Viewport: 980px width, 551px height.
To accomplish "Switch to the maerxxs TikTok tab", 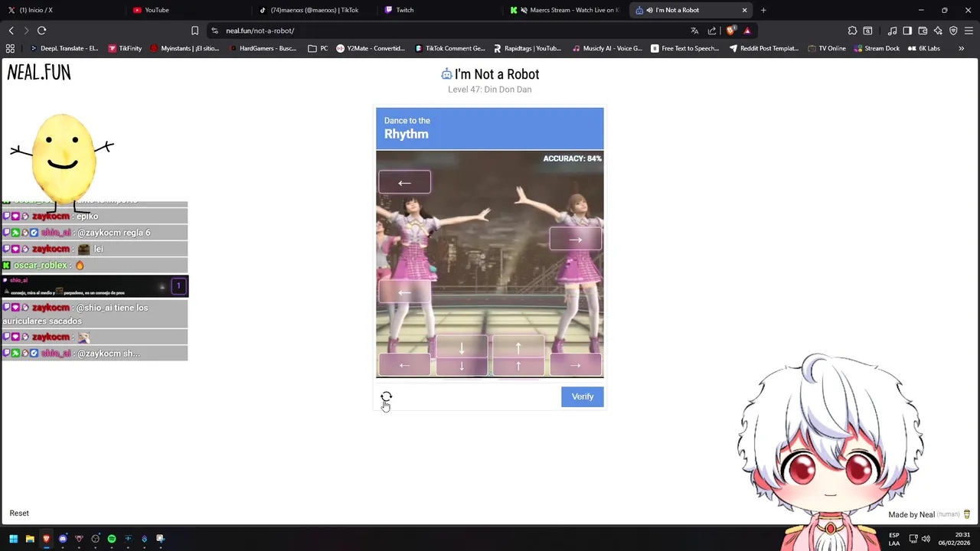I will click(x=314, y=10).
